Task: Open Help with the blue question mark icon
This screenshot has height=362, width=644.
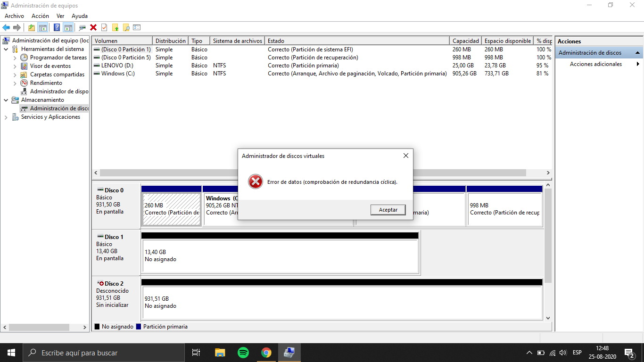Action: tap(57, 27)
